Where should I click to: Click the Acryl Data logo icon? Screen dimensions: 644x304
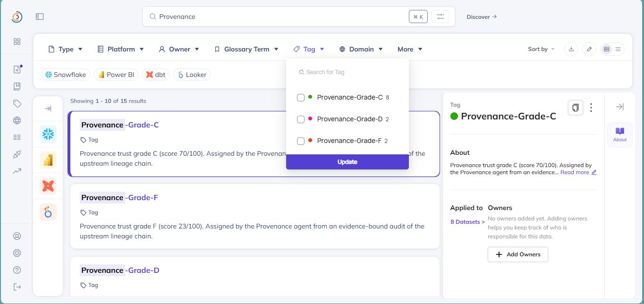coord(17,17)
